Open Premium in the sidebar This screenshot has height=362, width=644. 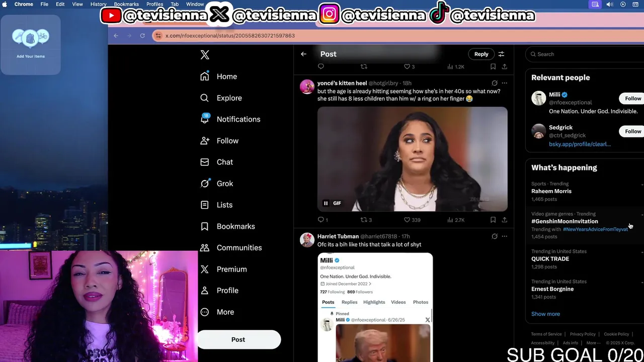tap(223, 269)
